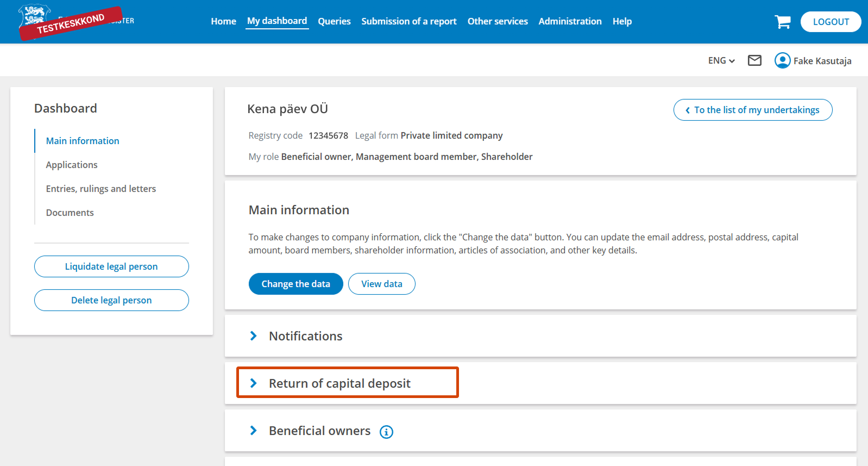Click the user profile avatar icon
The image size is (868, 466).
tap(782, 60)
